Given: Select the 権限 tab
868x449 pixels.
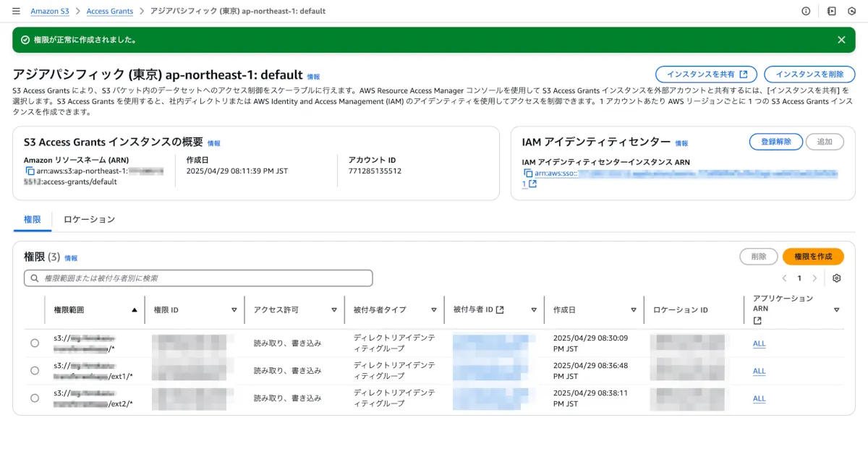Looking at the screenshot, I should [33, 219].
